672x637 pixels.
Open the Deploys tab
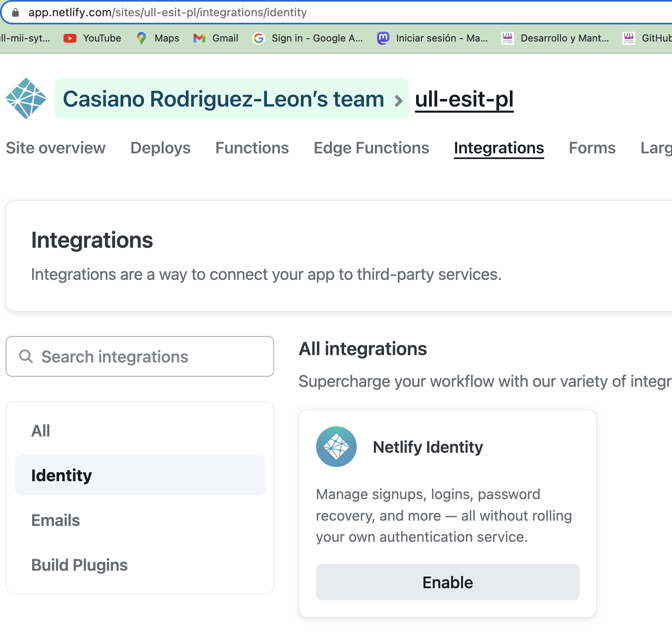160,148
